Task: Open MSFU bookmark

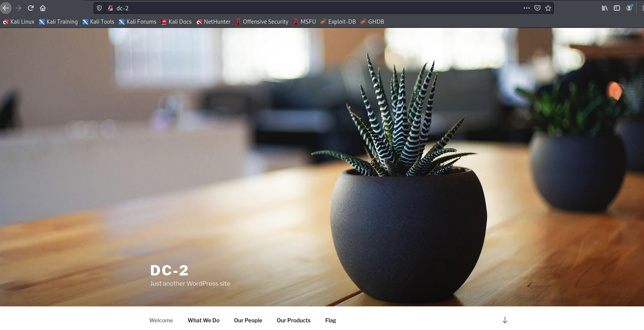Action: [305, 22]
